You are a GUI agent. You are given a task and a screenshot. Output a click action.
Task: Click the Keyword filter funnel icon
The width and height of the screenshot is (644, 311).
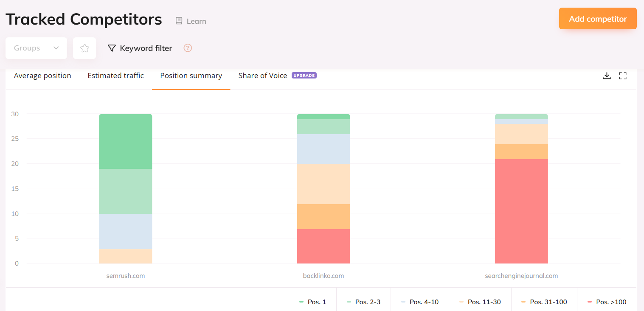point(112,48)
